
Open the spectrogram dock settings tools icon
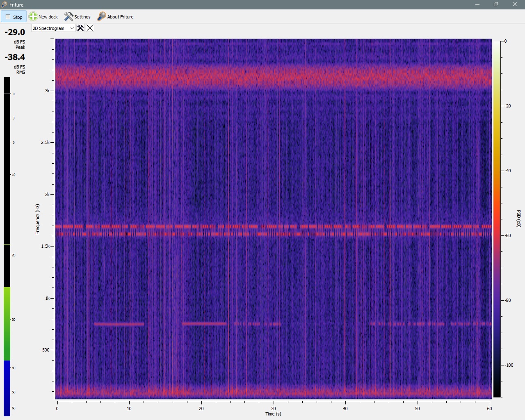(x=80, y=28)
